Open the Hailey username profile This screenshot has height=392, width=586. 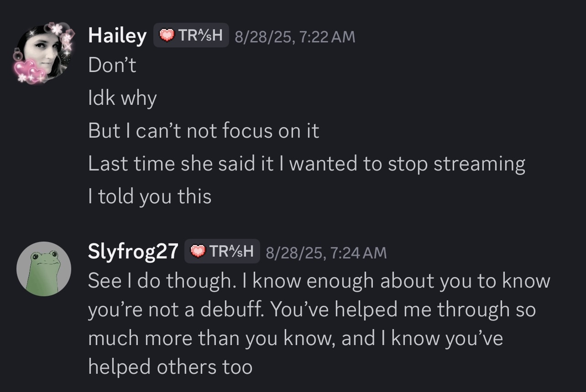[x=117, y=36]
